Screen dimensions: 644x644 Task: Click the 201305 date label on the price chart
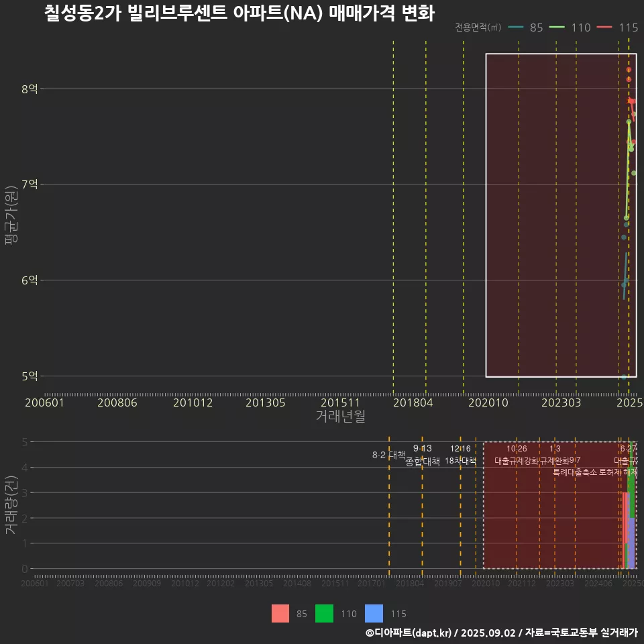(266, 402)
